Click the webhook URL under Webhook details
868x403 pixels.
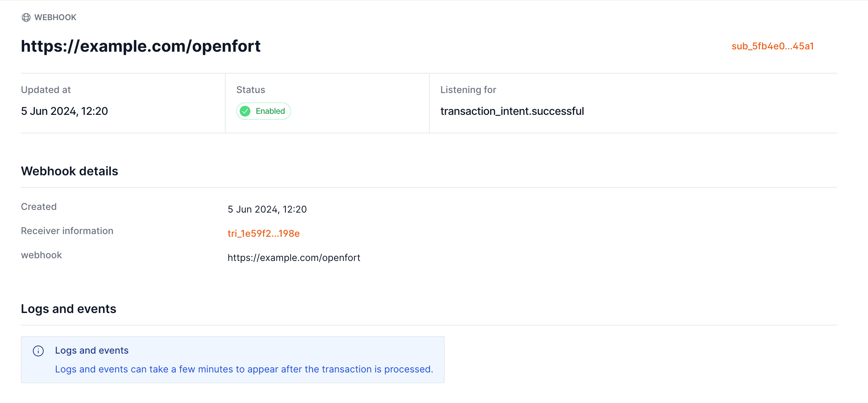click(x=293, y=257)
